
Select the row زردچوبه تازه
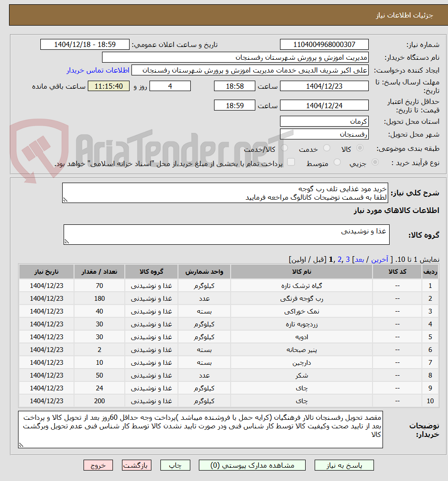point(229,324)
